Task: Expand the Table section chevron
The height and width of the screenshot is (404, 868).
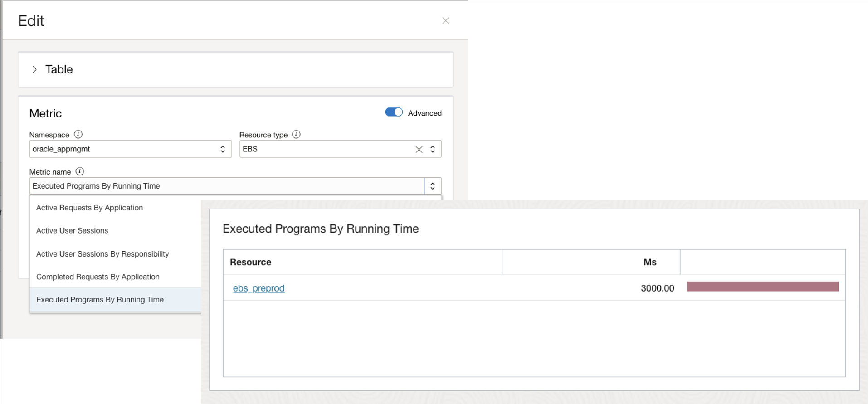Action: (34, 69)
